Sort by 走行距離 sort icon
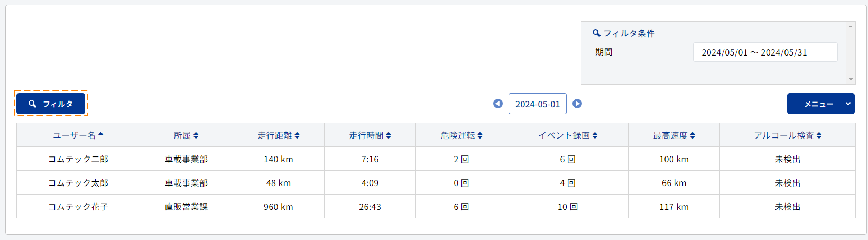This screenshot has width=868, height=240. [x=297, y=135]
